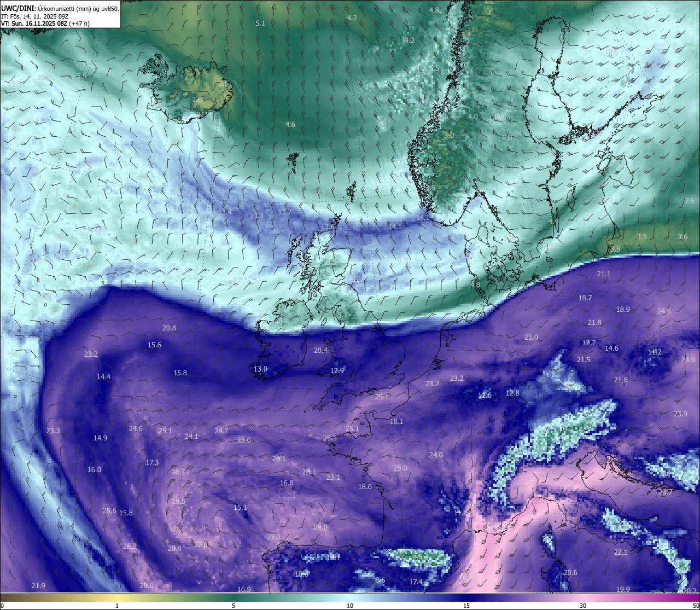The width and height of the screenshot is (700, 610).
Task: Click the value '4.0' over Norway
Action: [x=473, y=117]
